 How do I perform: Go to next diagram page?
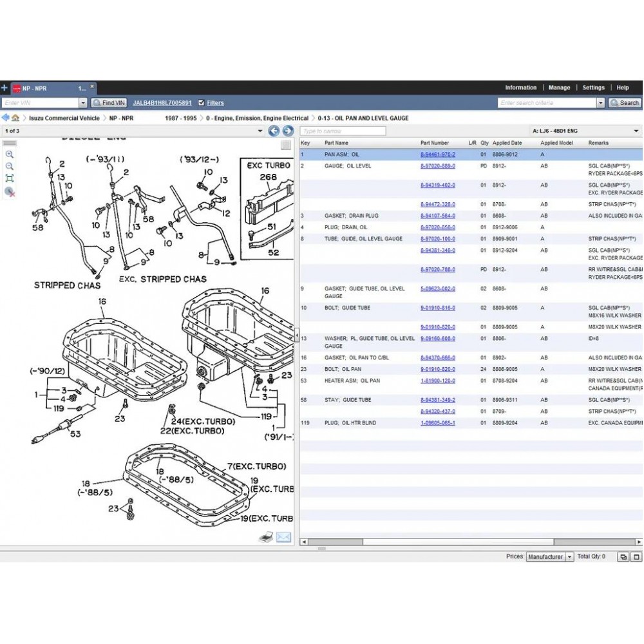(x=287, y=131)
